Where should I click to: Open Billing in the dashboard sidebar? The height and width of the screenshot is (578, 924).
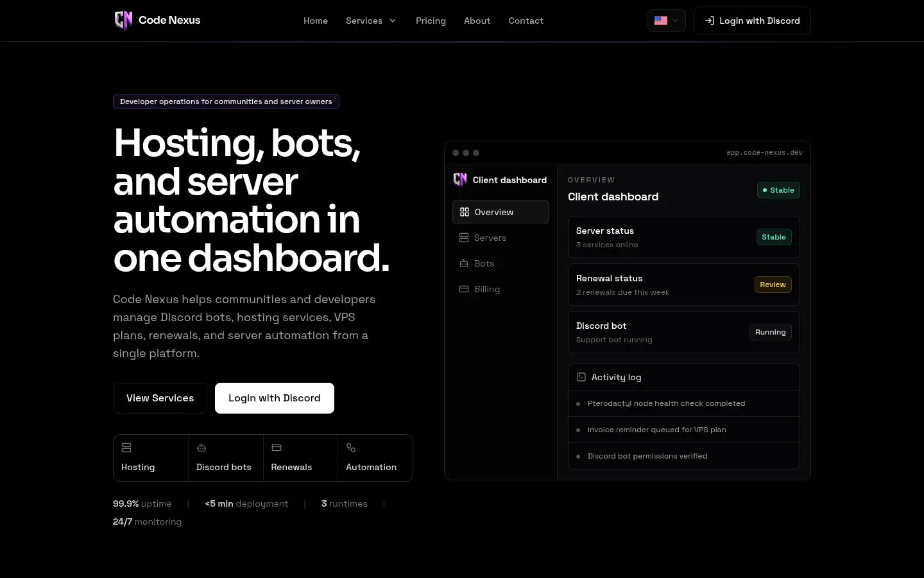(501, 289)
